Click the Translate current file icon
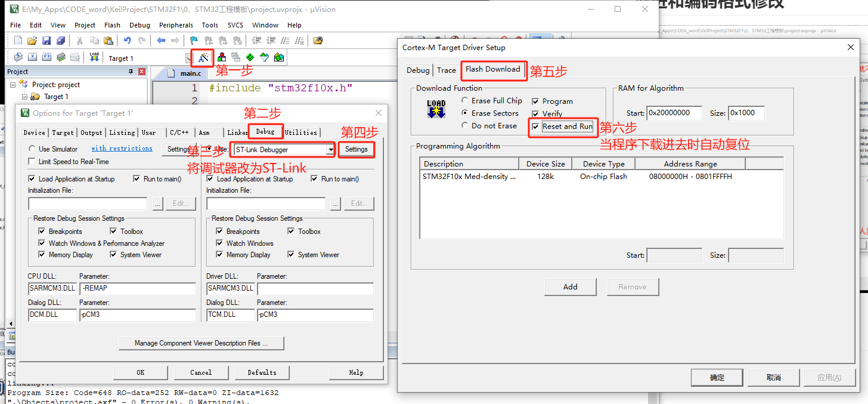The image size is (868, 404). (x=18, y=57)
